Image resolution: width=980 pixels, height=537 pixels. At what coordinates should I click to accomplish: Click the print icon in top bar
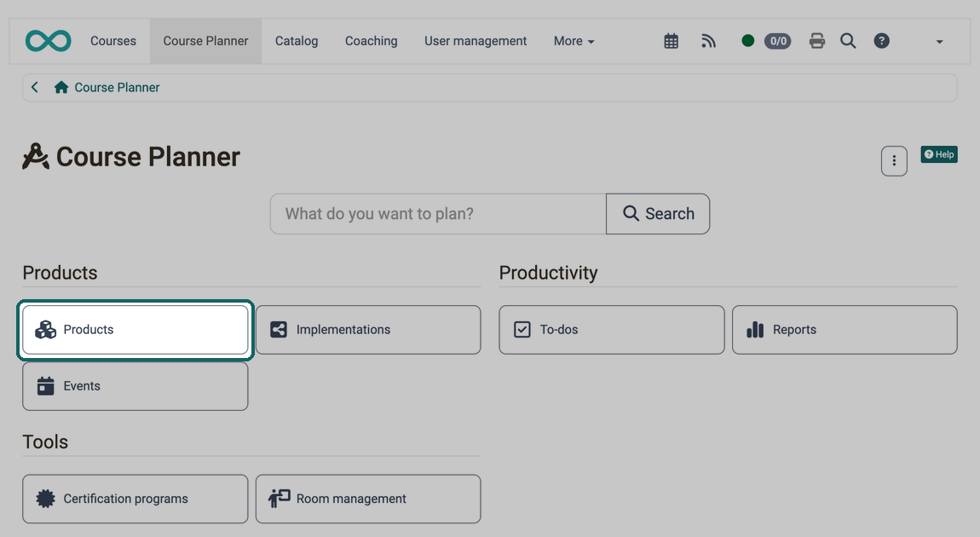[817, 41]
